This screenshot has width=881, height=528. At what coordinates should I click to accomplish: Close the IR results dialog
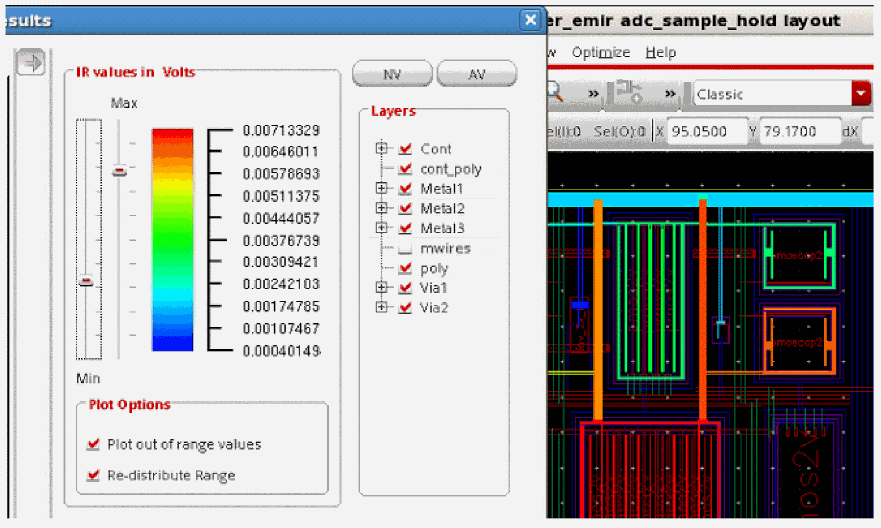(530, 19)
